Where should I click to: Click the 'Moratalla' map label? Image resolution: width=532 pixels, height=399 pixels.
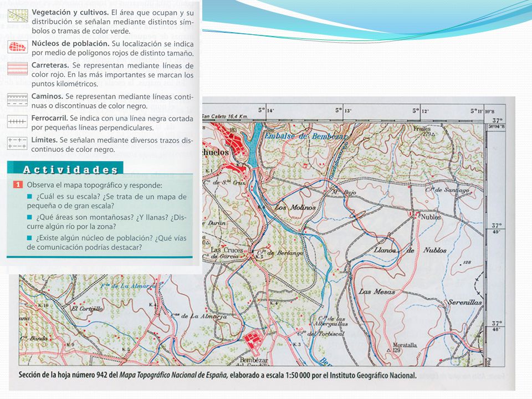(405, 345)
